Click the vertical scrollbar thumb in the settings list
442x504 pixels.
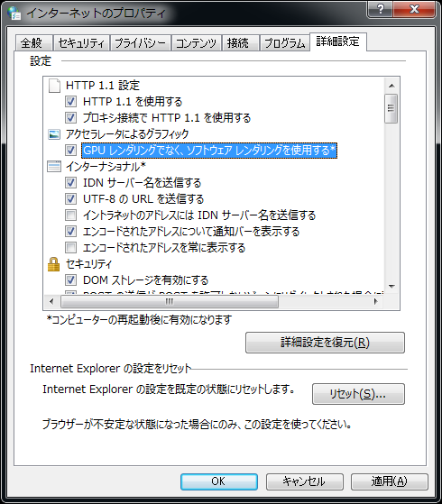[391, 108]
